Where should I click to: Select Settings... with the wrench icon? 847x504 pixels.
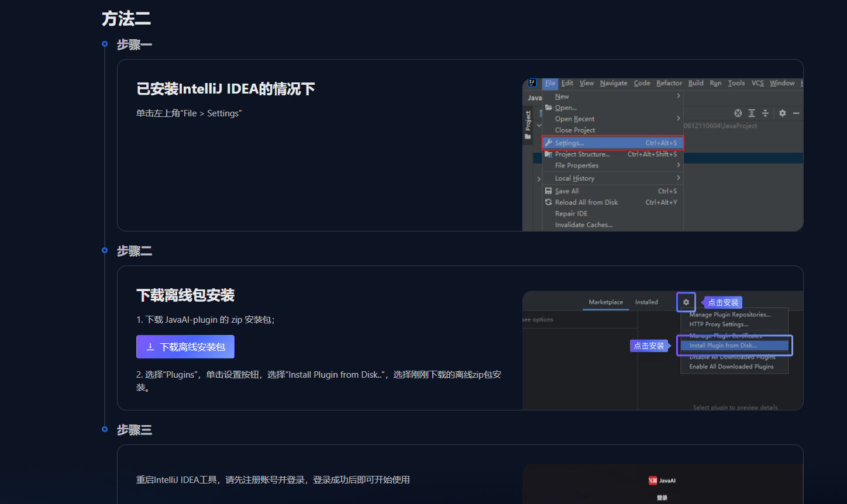[612, 143]
